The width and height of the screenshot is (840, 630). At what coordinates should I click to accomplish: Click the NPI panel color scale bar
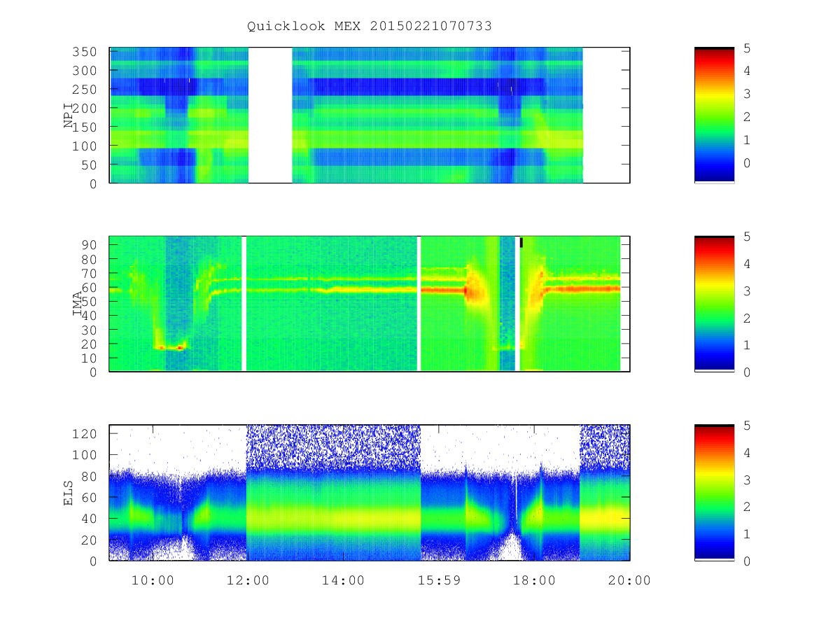point(714,115)
